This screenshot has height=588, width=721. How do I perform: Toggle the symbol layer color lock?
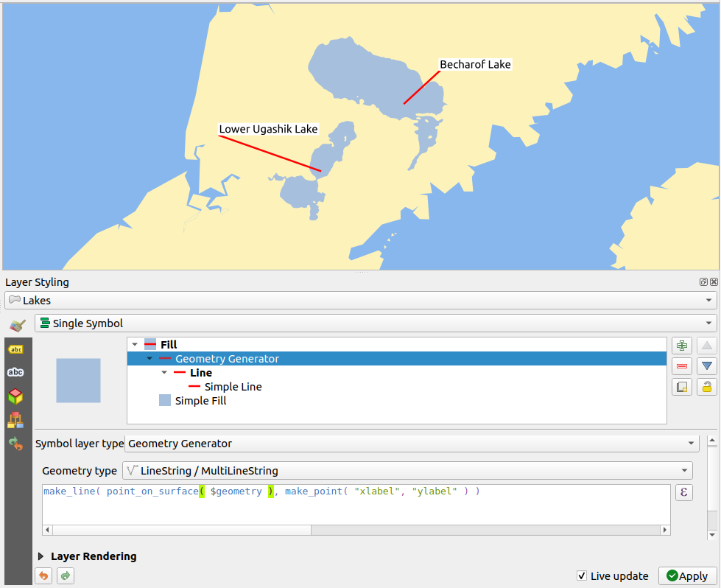(706, 387)
